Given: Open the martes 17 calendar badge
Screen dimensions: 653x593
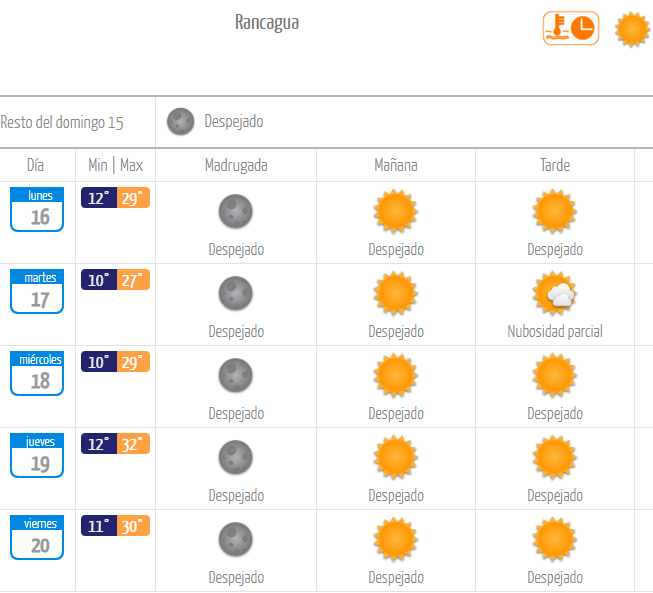Looking at the screenshot, I should point(37,291).
